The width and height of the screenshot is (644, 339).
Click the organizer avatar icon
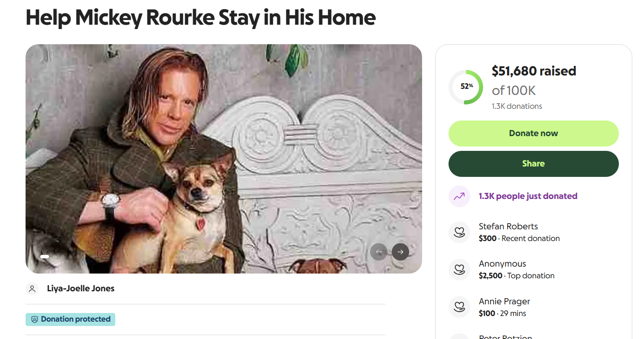[x=32, y=289]
